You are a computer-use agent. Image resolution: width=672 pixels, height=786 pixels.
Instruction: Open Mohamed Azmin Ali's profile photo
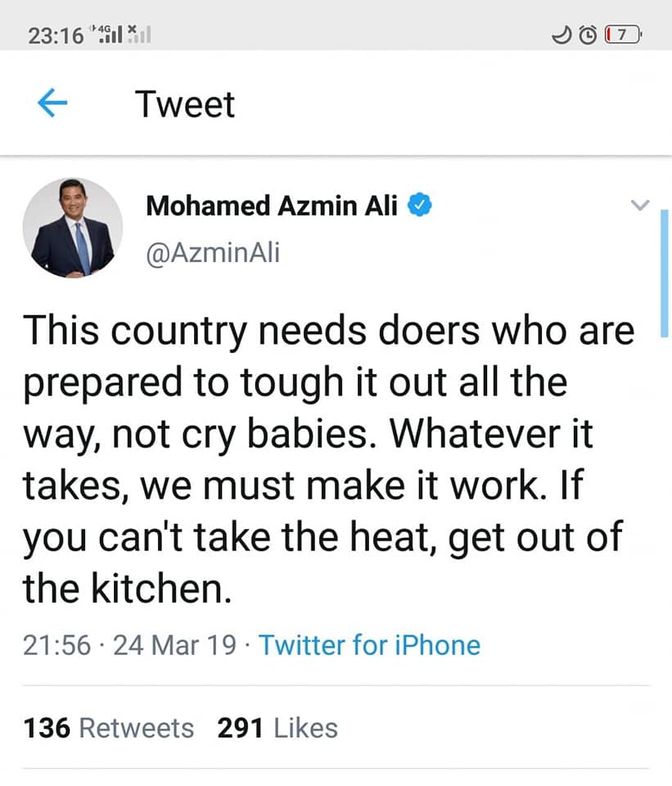pyautogui.click(x=73, y=228)
